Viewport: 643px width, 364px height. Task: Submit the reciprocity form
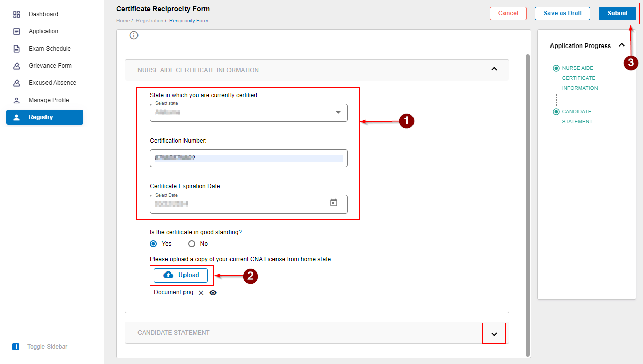pyautogui.click(x=617, y=13)
